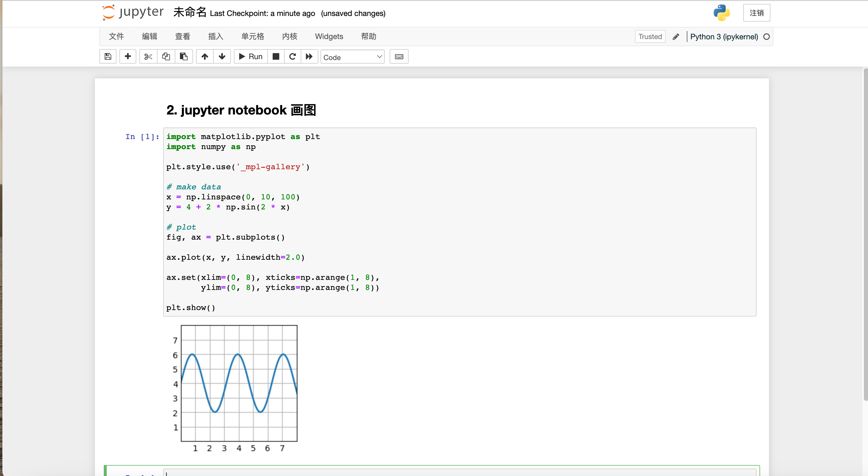868x476 pixels.
Task: Click the Save notebook icon
Action: click(x=108, y=57)
